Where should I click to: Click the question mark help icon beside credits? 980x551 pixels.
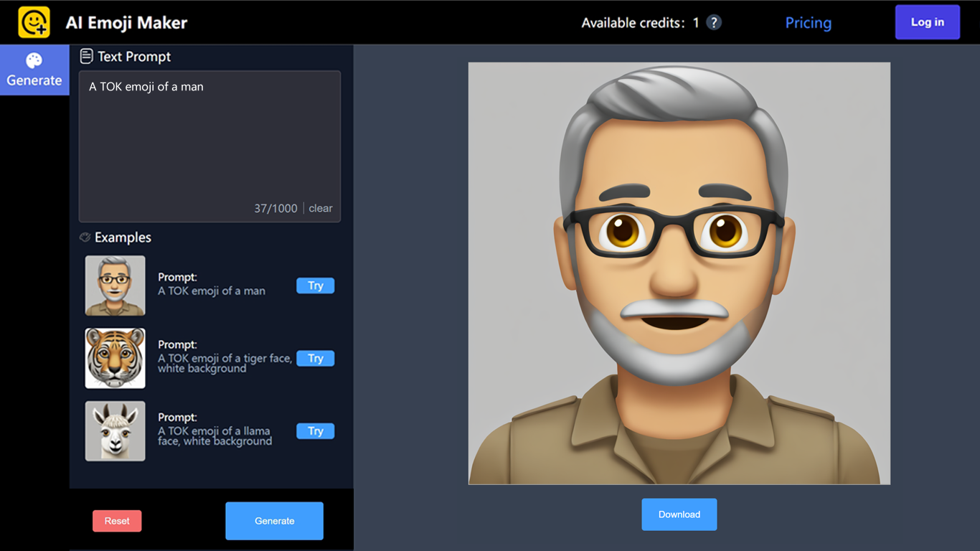pyautogui.click(x=713, y=22)
